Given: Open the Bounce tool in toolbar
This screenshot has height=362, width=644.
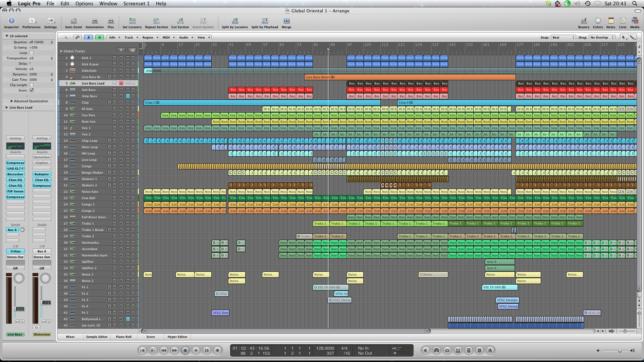Looking at the screenshot, I should (x=584, y=21).
